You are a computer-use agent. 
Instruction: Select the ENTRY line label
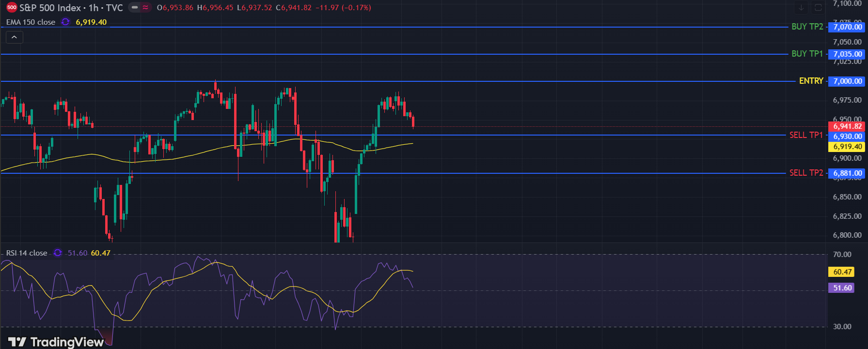point(811,81)
